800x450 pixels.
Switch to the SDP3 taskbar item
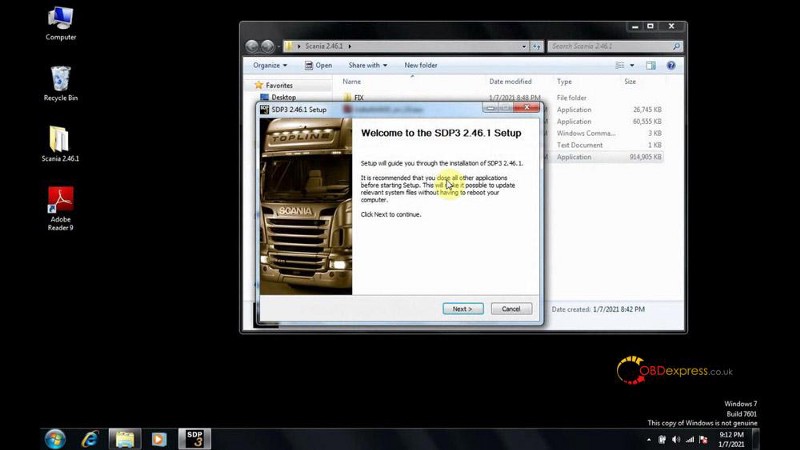point(194,439)
